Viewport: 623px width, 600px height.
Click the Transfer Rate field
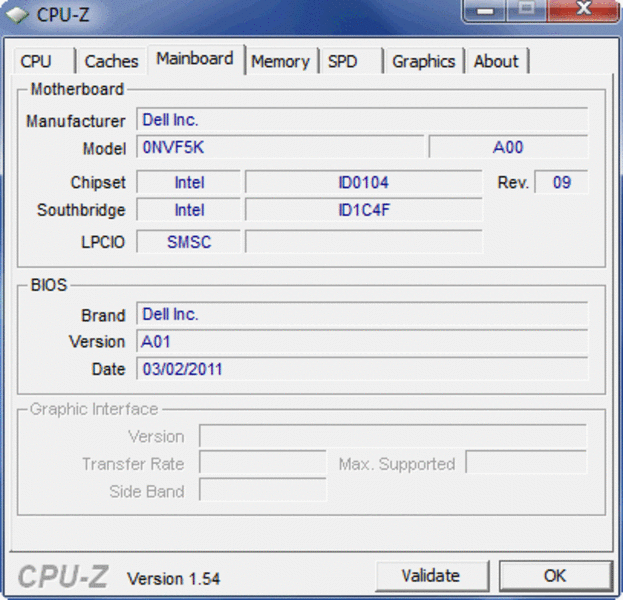(263, 463)
